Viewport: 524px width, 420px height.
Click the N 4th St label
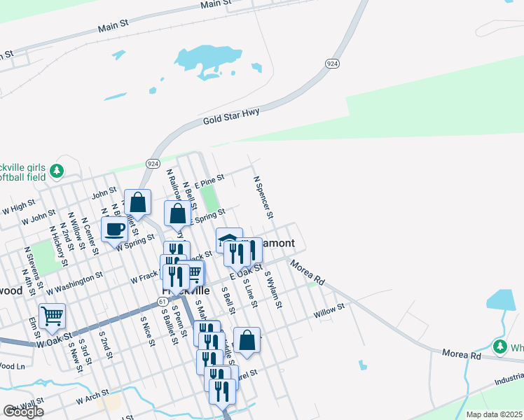29,282
